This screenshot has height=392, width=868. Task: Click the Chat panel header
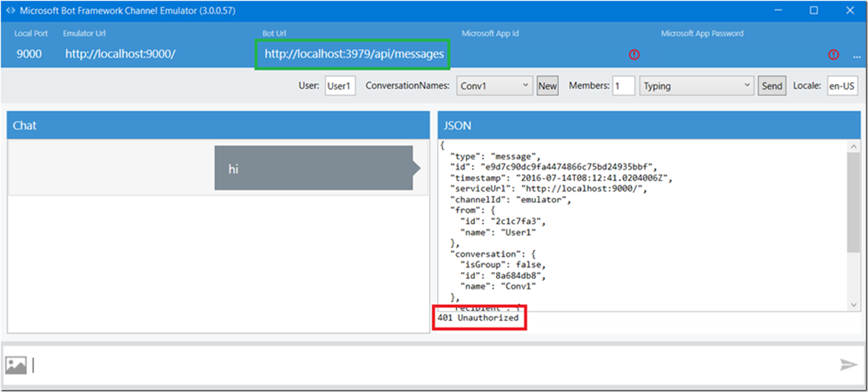(218, 125)
